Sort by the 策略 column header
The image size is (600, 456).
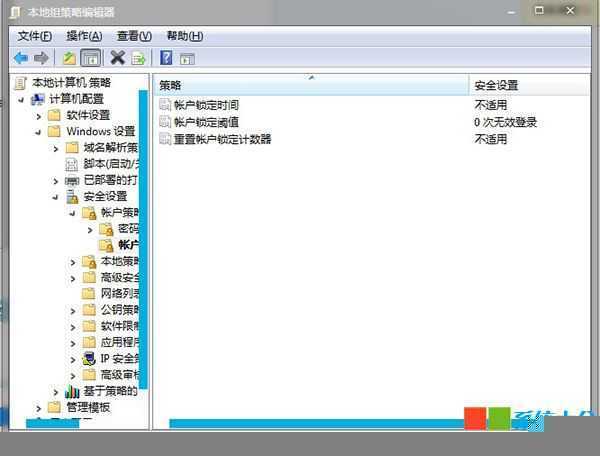coord(311,85)
